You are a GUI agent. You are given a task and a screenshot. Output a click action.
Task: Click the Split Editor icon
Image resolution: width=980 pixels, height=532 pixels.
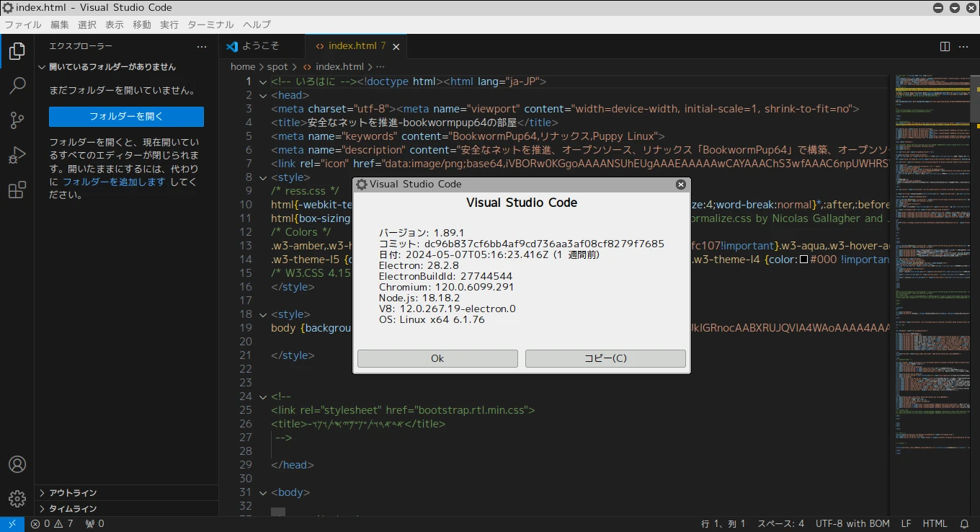(x=944, y=45)
